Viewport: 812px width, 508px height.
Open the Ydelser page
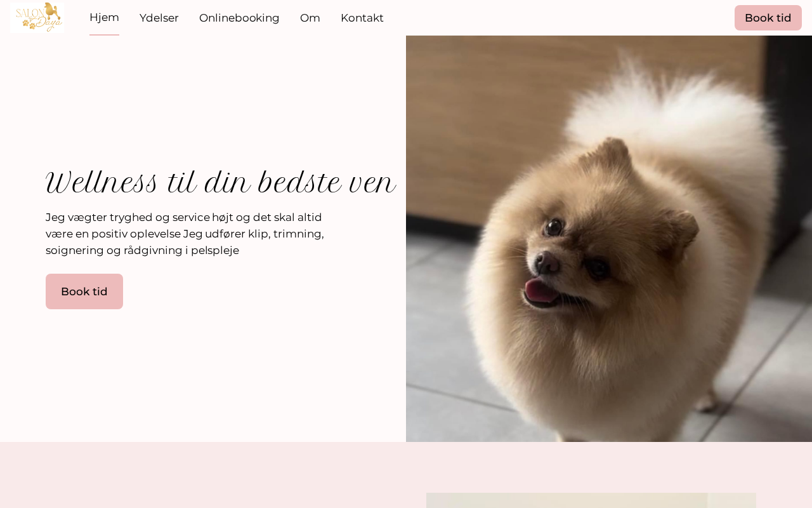[159, 18]
